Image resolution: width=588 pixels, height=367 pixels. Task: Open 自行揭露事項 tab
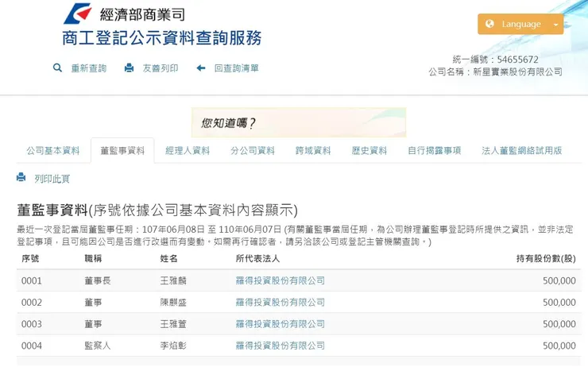click(435, 151)
